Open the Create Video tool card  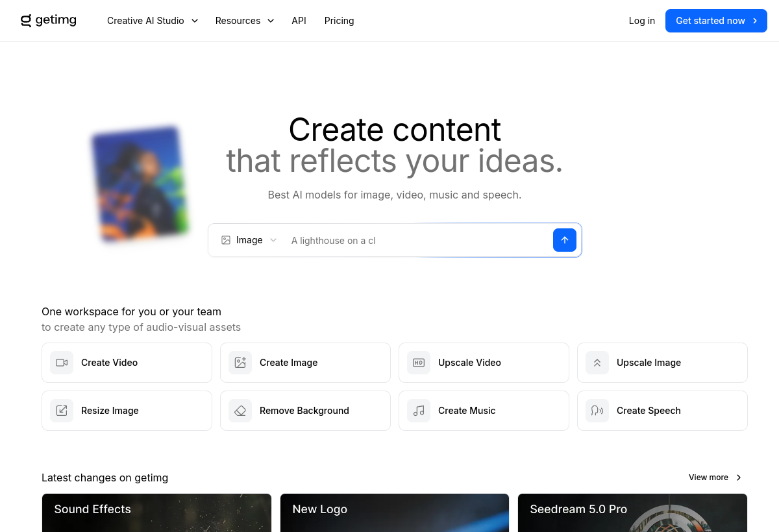pyautogui.click(x=127, y=363)
